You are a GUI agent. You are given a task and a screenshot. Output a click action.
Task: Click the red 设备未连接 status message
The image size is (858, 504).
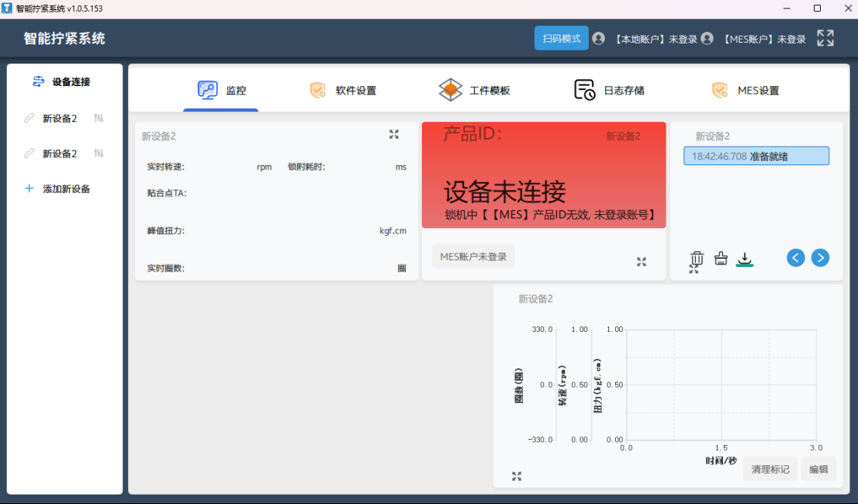click(x=504, y=192)
